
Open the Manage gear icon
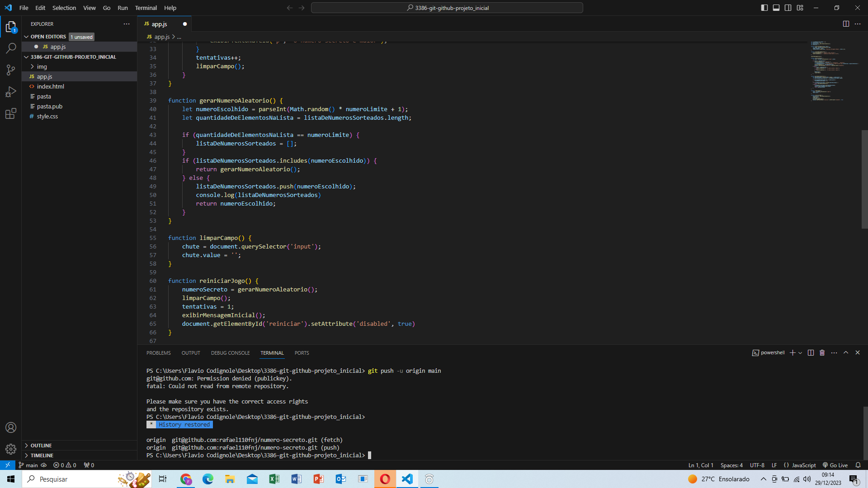(11, 449)
